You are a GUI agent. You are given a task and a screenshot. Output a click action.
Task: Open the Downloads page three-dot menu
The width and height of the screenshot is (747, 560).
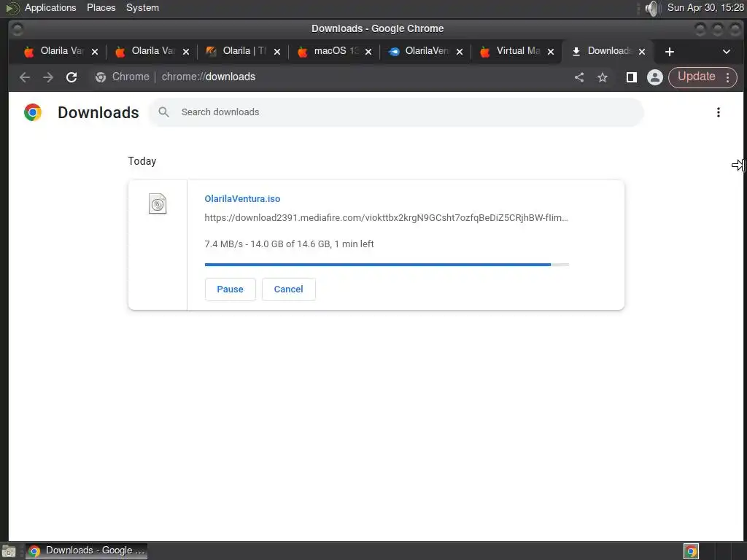(719, 112)
